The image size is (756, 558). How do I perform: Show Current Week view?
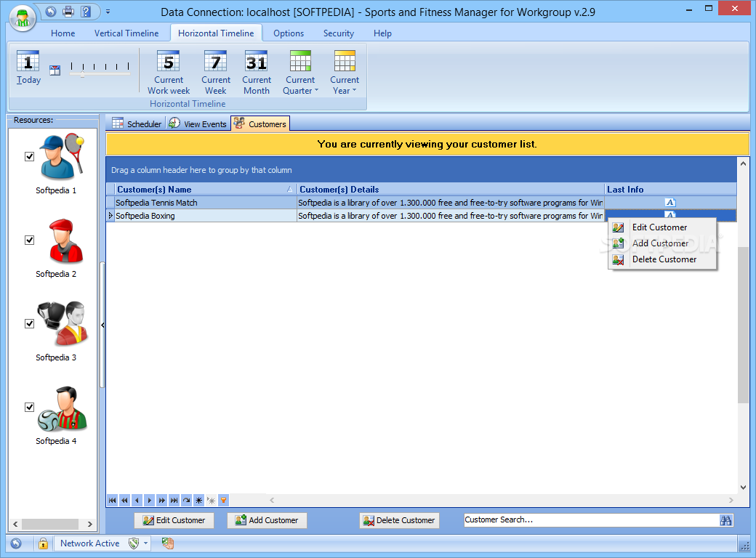point(215,73)
